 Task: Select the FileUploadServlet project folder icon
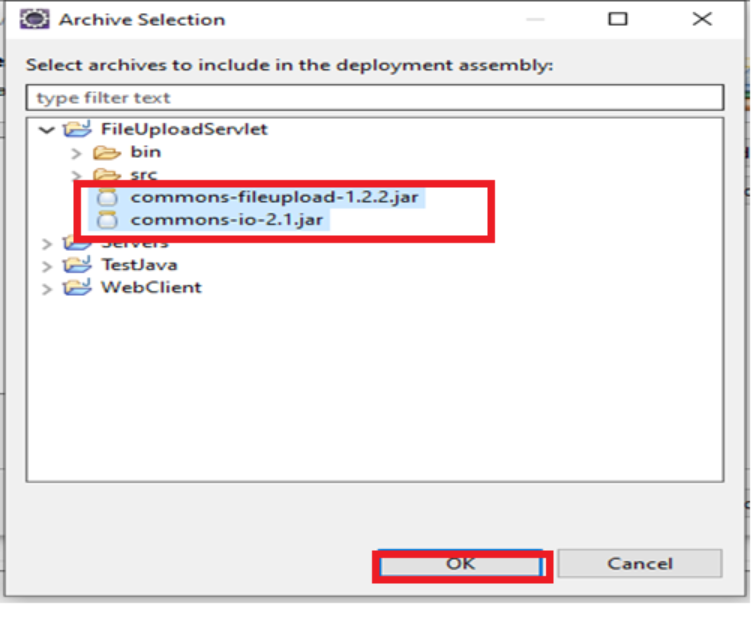77,129
